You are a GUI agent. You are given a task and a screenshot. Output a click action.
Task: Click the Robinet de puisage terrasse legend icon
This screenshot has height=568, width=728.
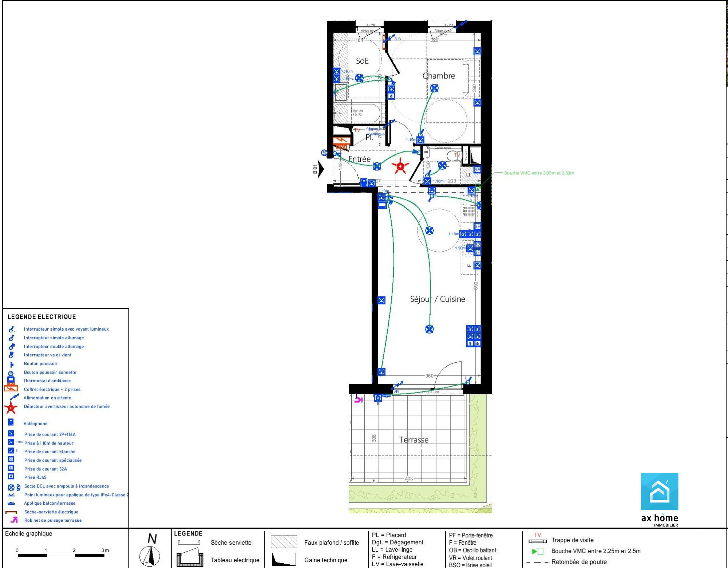point(14,520)
